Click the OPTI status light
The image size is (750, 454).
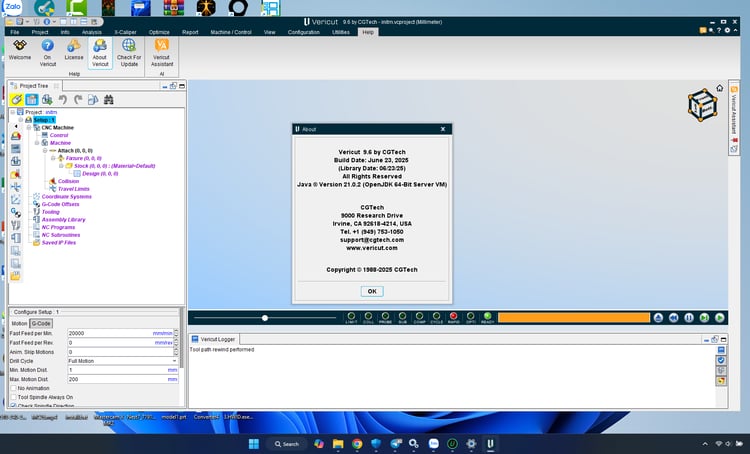pyautogui.click(x=471, y=317)
